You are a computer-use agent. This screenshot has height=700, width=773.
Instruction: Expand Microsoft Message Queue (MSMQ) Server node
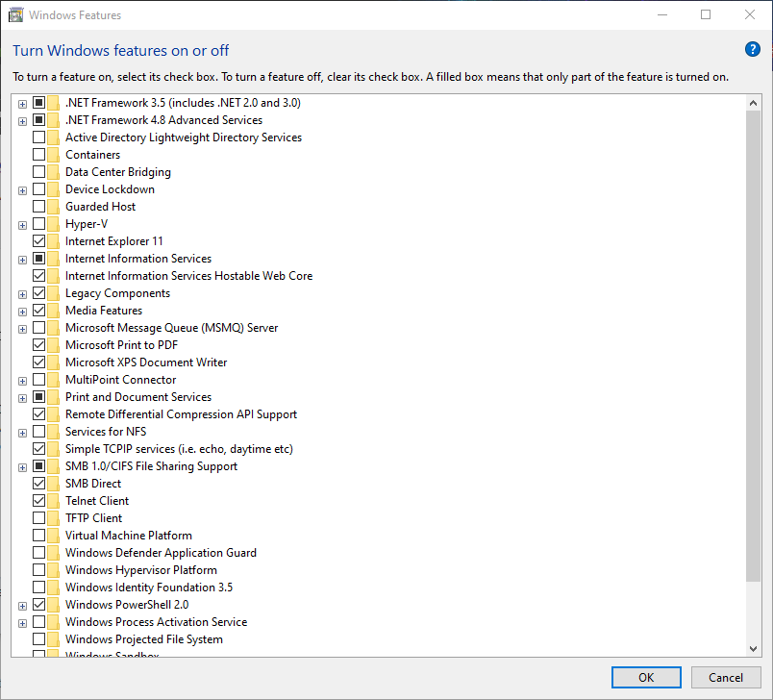click(x=22, y=329)
